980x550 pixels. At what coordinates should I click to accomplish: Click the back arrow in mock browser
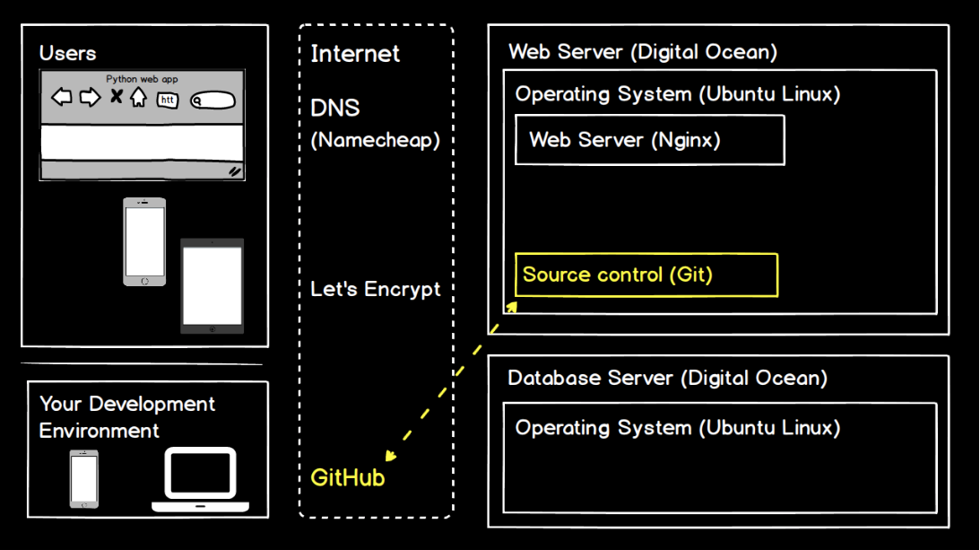point(61,97)
